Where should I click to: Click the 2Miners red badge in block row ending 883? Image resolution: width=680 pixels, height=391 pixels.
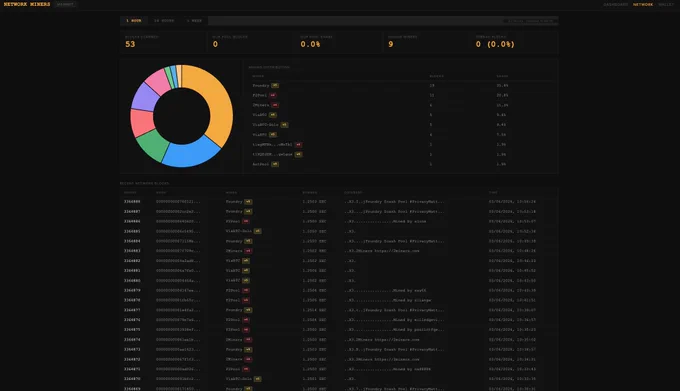point(248,251)
